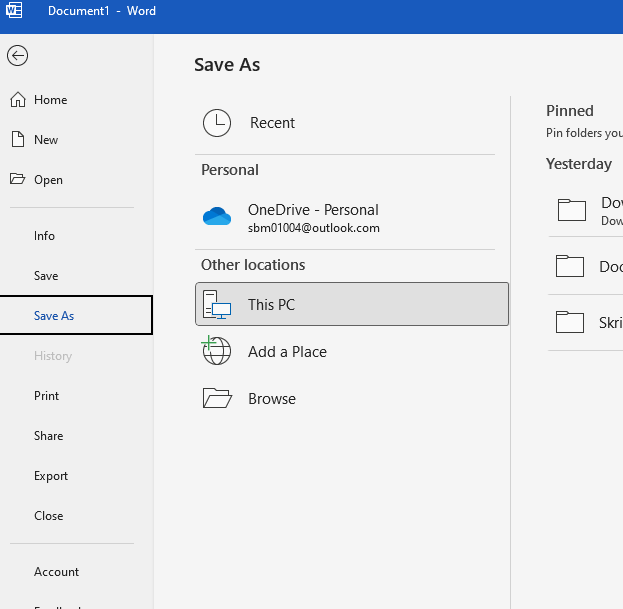Viewport: 623px width, 609px height.
Task: Select the Save As sidebar item
Action: pyautogui.click(x=76, y=315)
